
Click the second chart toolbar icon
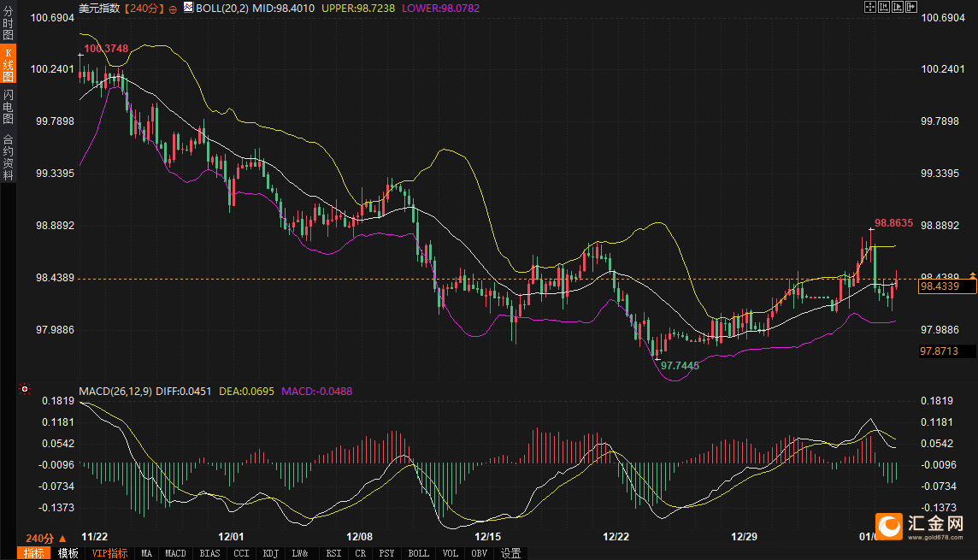pos(884,8)
